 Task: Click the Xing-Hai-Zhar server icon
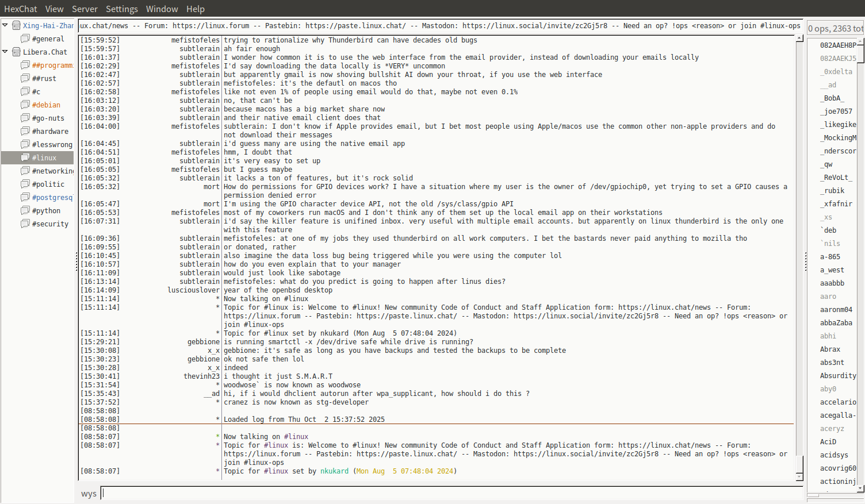tap(16, 25)
